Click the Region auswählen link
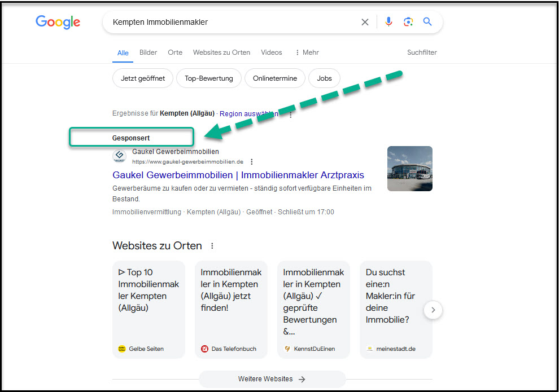Image resolution: width=559 pixels, height=392 pixels. [249, 113]
